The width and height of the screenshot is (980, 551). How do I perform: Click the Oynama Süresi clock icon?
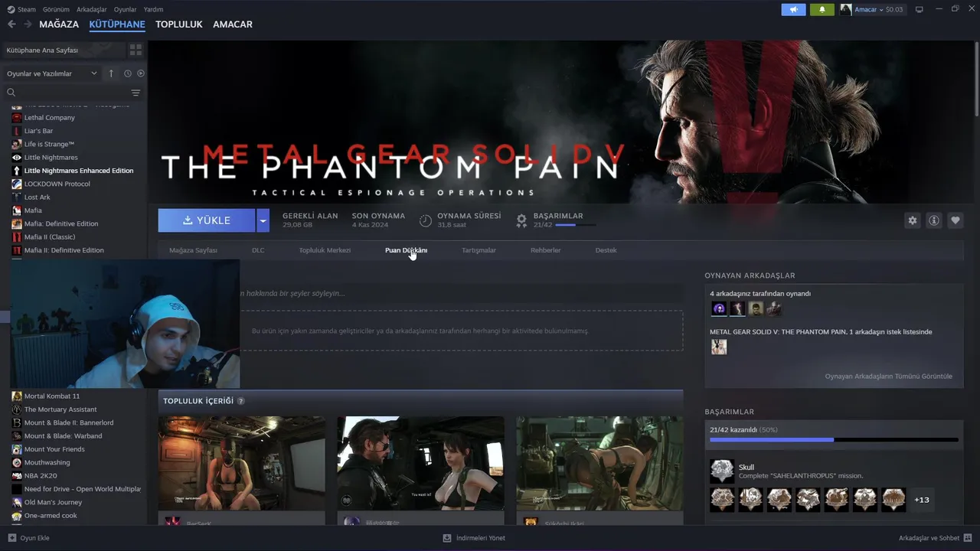click(426, 220)
